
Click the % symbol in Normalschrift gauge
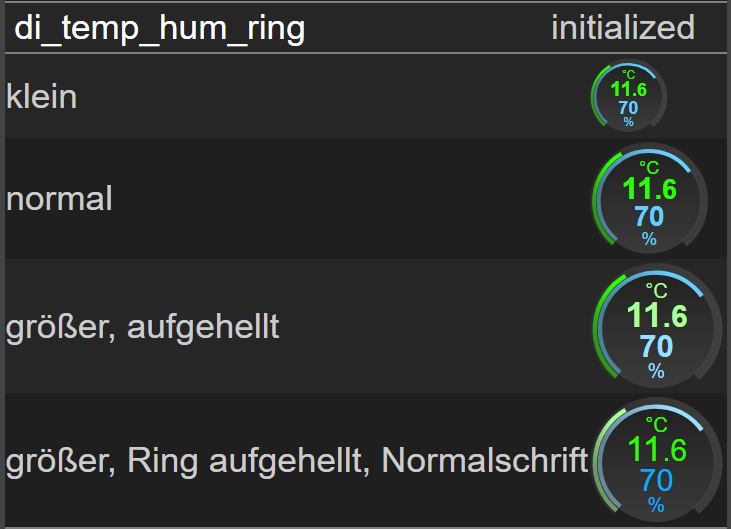pos(656,505)
